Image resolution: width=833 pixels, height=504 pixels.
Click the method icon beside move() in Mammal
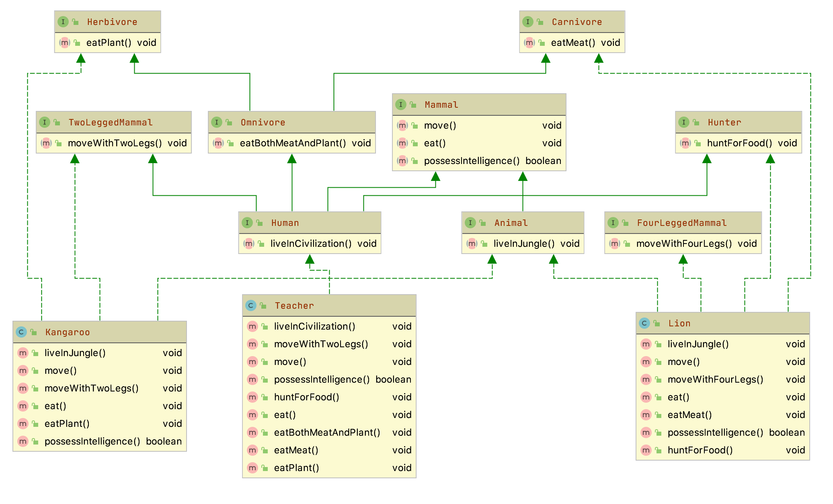pyautogui.click(x=402, y=125)
